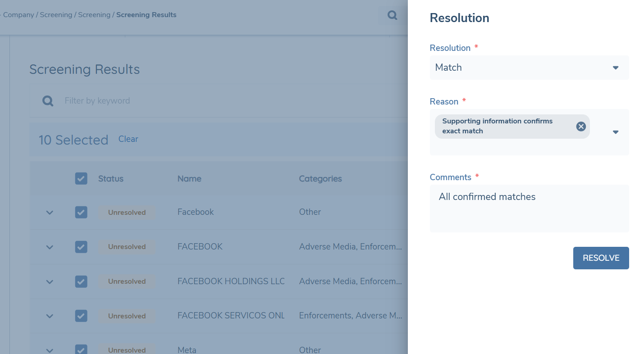
Task: Click the Filter by keyword field
Action: 219,101
